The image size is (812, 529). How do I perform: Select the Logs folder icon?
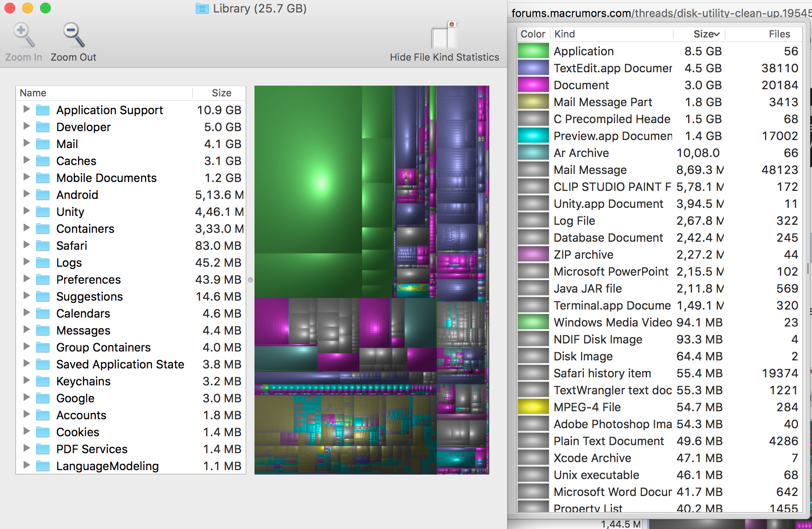coord(43,263)
